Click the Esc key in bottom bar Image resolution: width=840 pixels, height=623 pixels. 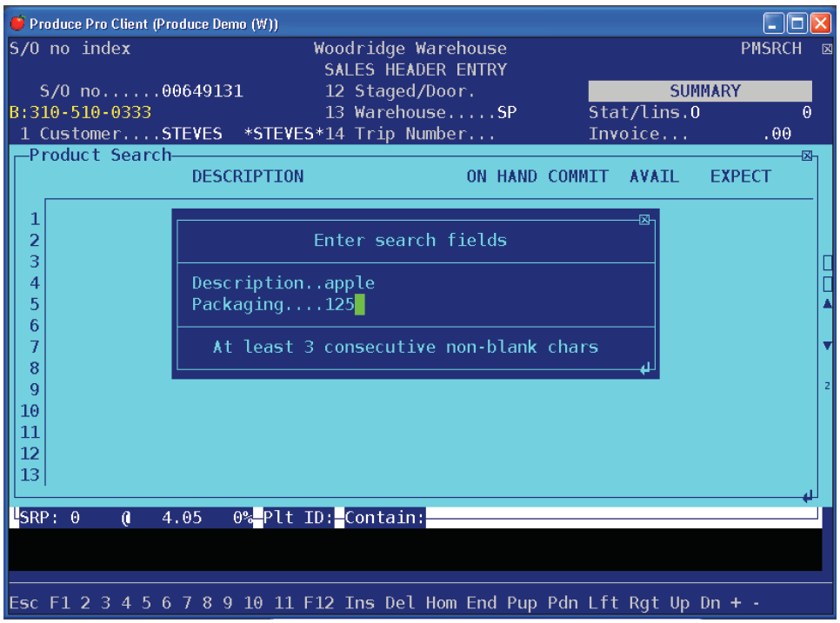click(x=23, y=603)
